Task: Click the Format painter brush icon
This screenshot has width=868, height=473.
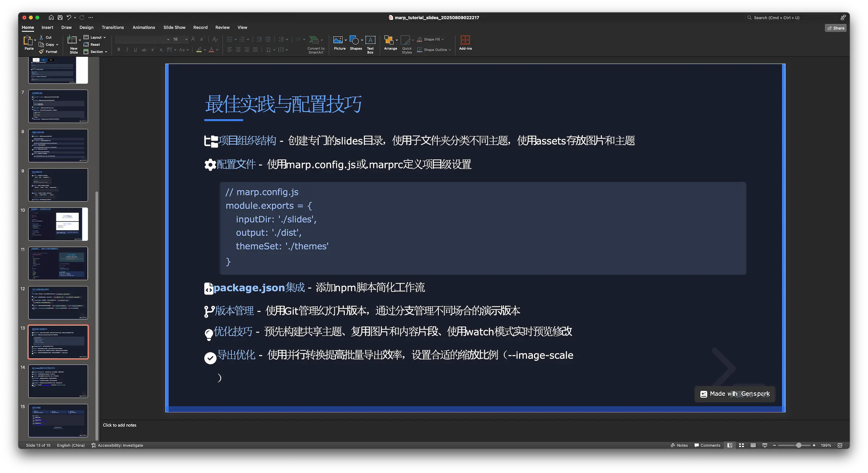Action: pos(41,52)
